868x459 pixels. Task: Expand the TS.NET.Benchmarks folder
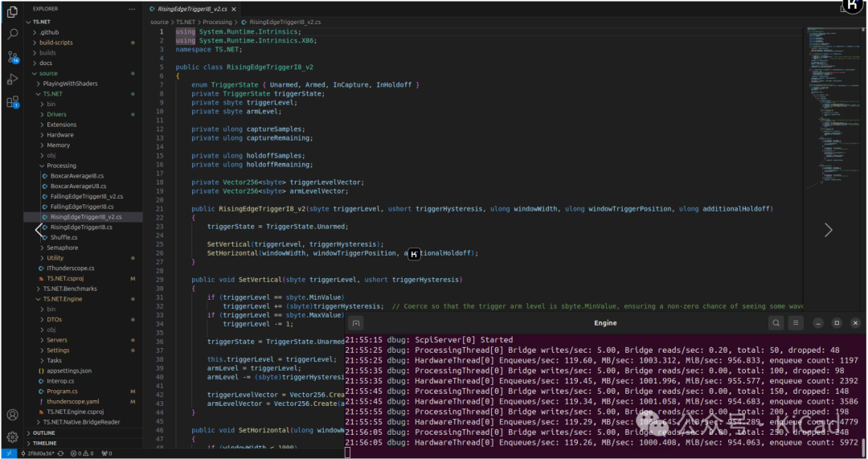point(83,289)
